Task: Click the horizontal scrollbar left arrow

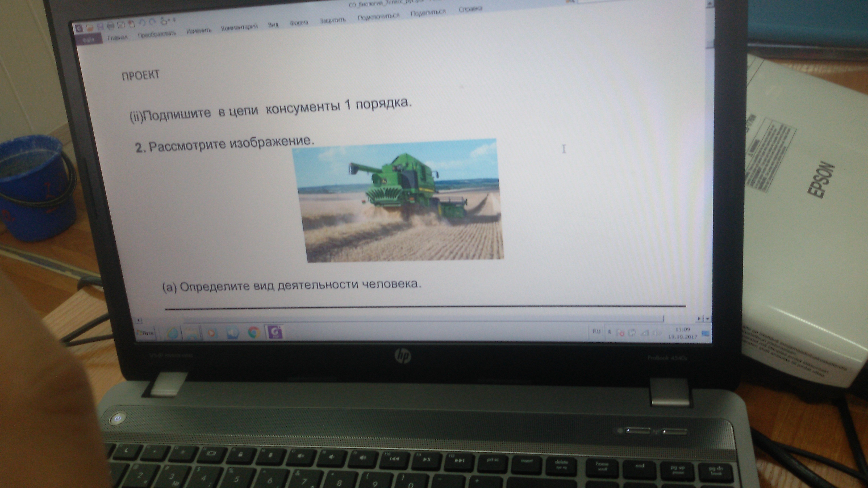Action: (x=139, y=321)
